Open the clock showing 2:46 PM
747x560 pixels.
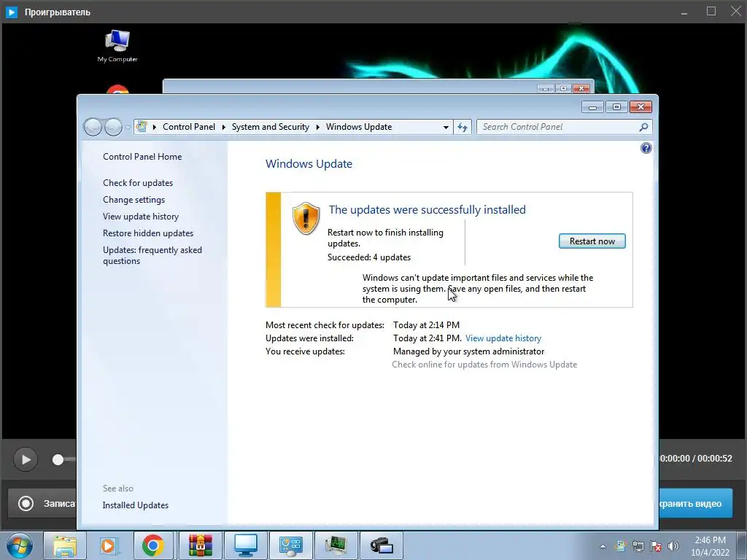[711, 546]
